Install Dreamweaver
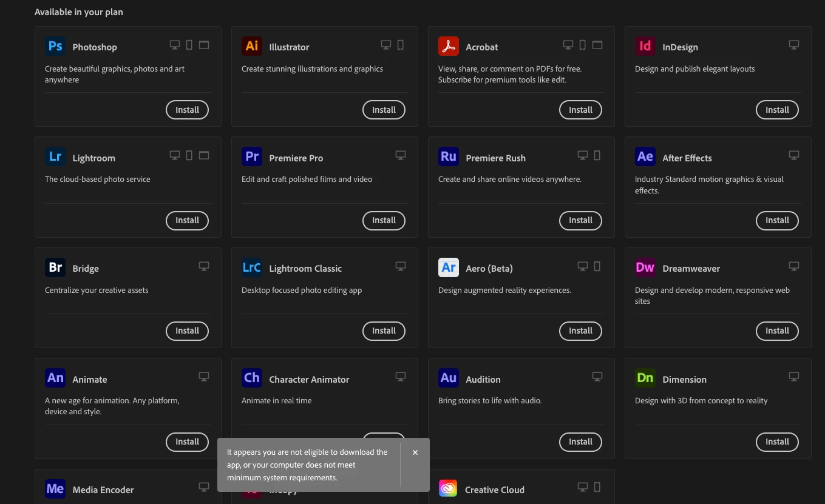 [x=777, y=331]
